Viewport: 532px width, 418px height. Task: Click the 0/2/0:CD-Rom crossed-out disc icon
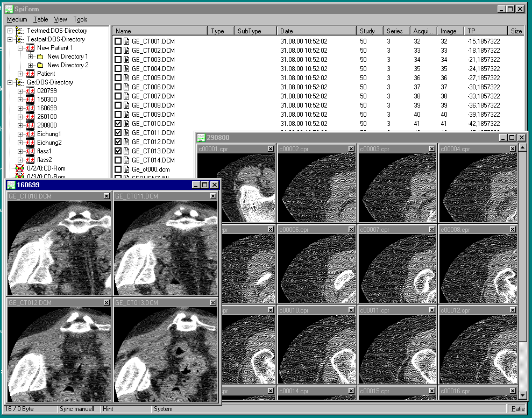point(20,168)
